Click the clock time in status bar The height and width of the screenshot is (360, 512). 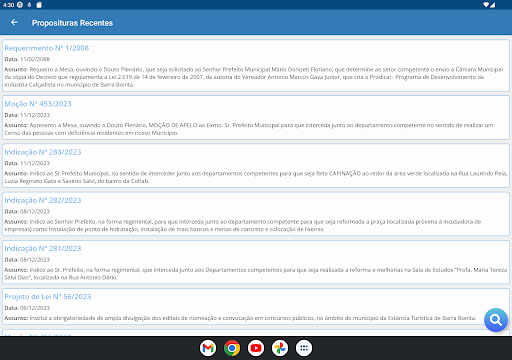pos(8,5)
